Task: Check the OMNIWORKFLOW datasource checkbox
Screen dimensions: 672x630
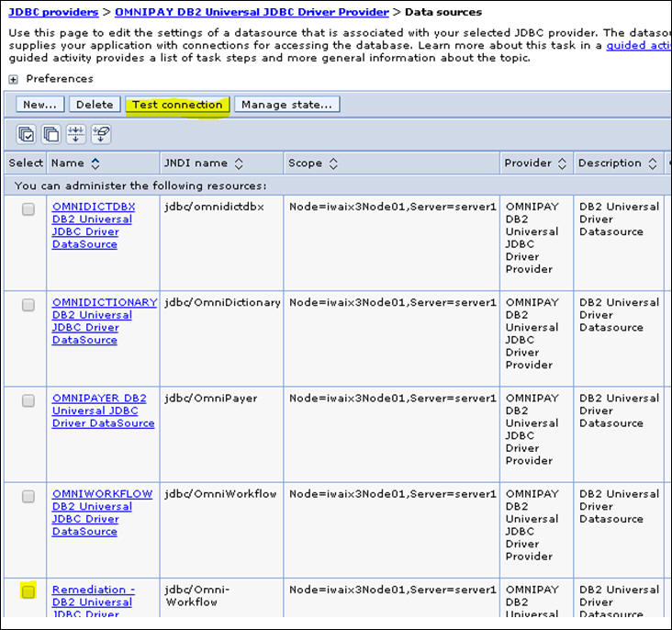Action: tap(28, 496)
